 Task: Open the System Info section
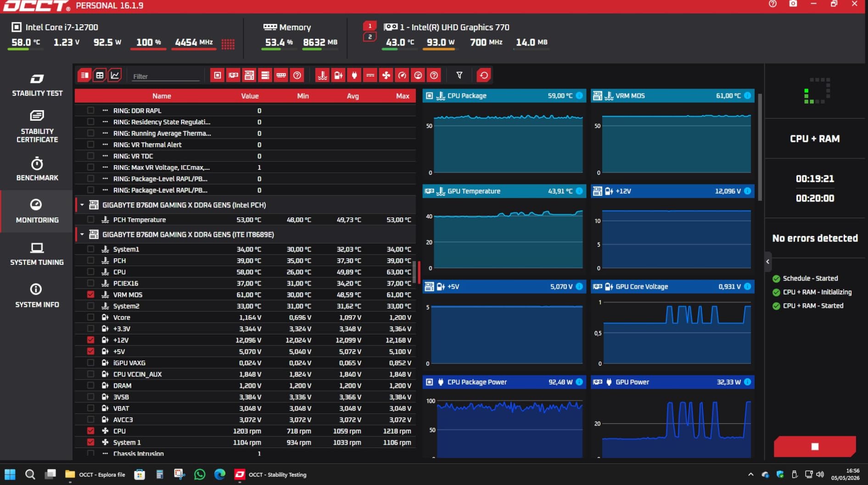[37, 296]
